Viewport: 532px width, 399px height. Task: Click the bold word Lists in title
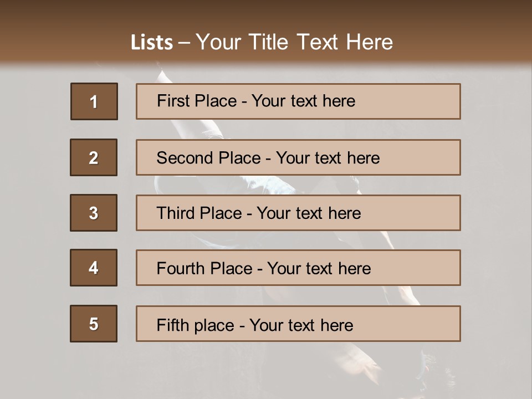point(151,43)
